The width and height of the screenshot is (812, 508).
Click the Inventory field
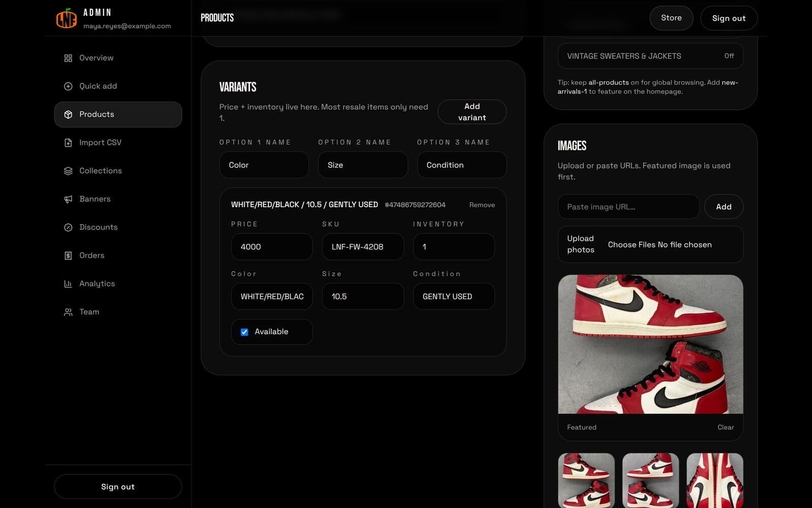point(454,247)
